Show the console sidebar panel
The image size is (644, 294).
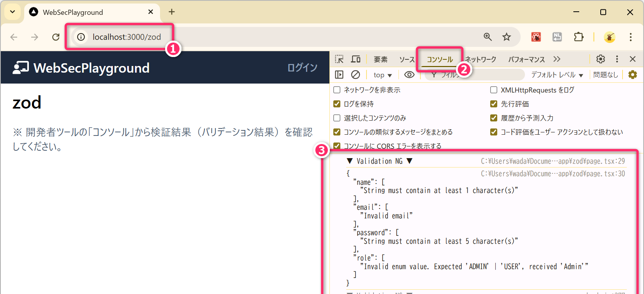pyautogui.click(x=339, y=75)
